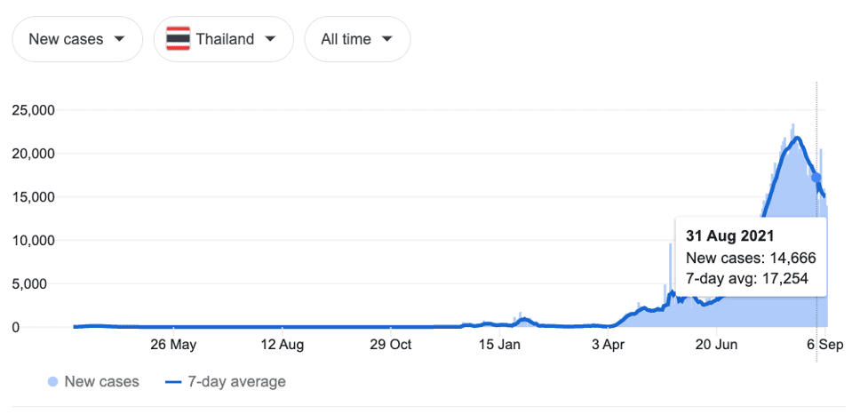Click the 25,000 y-axis label
Viewport: 868px width, 414px height.
point(33,110)
